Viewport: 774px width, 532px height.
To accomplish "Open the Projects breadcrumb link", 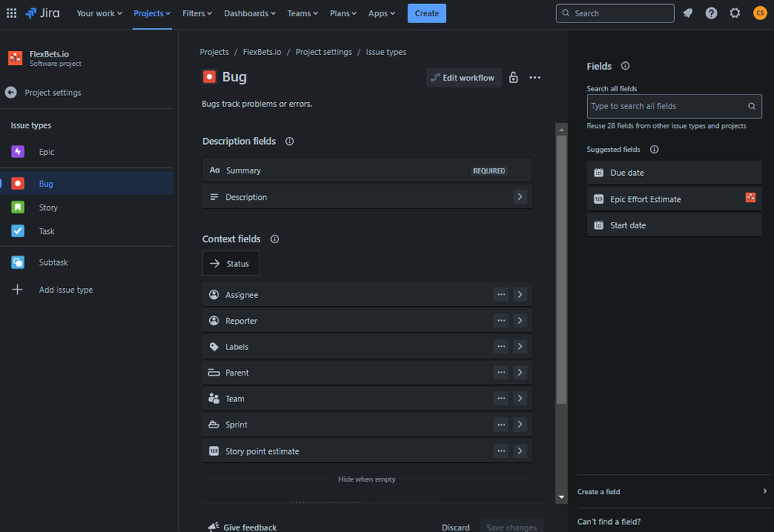I will (215, 52).
